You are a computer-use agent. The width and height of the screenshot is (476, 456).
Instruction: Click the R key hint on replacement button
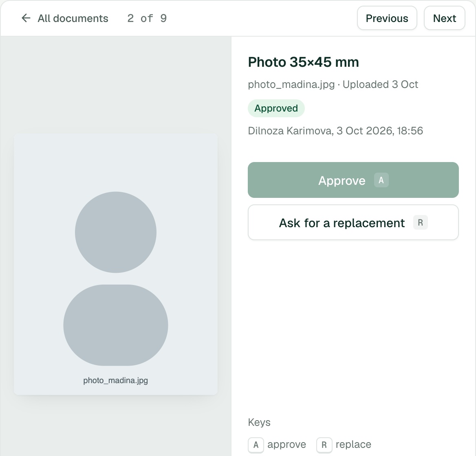point(421,223)
